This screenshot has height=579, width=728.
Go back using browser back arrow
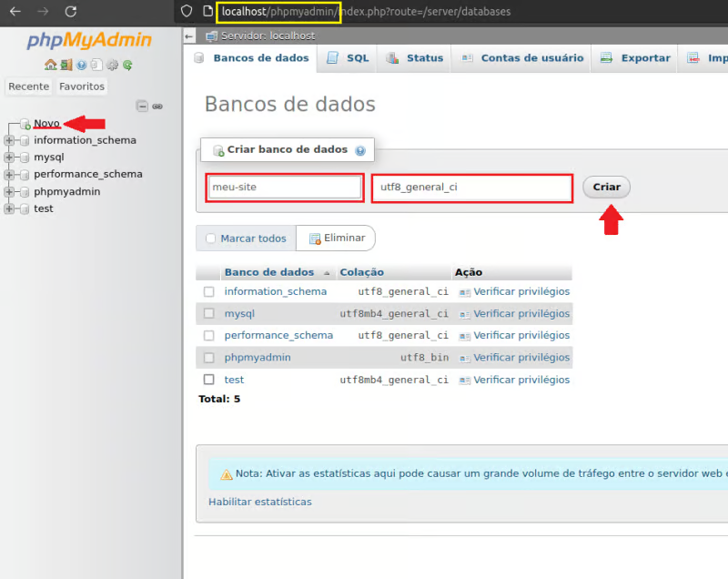(15, 12)
